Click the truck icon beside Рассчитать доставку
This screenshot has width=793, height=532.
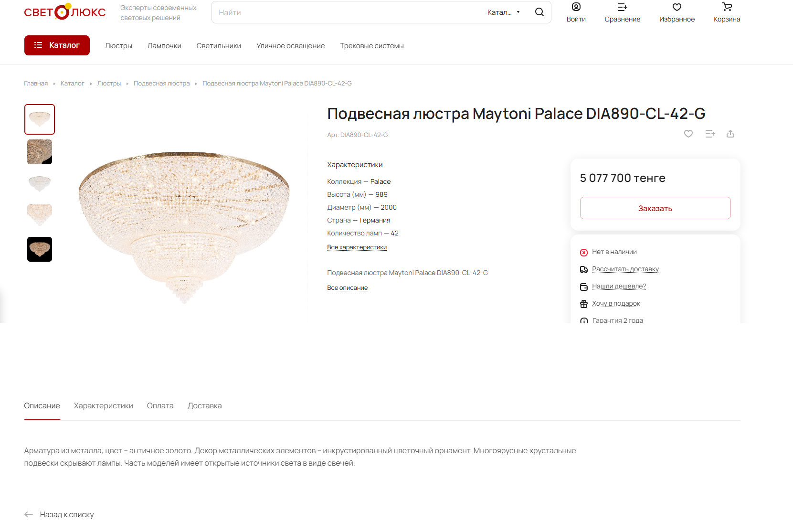[584, 269]
